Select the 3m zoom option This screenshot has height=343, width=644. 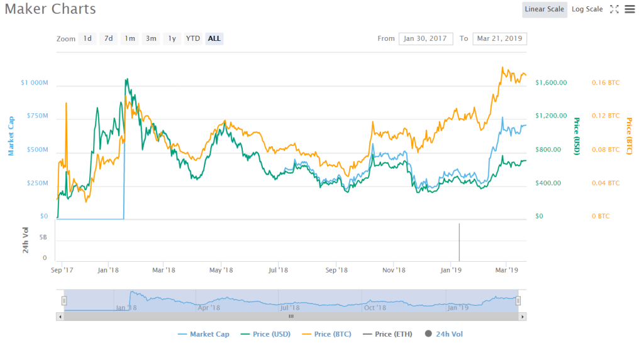151,38
